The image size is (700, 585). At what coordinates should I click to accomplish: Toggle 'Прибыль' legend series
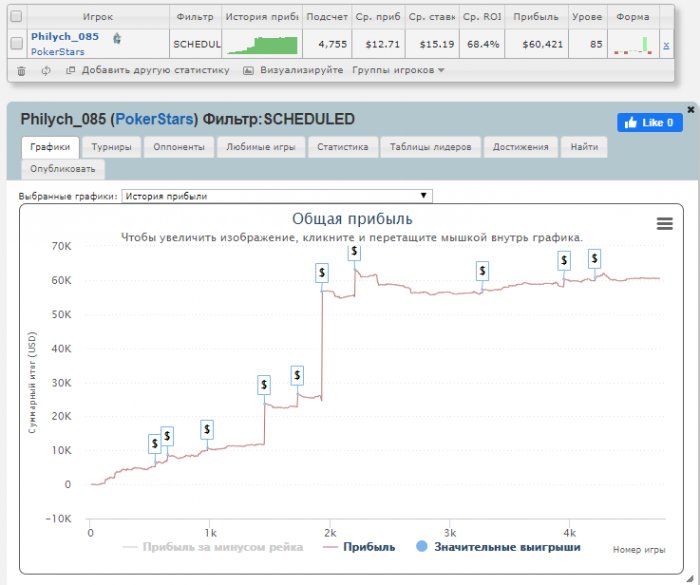click(360, 547)
